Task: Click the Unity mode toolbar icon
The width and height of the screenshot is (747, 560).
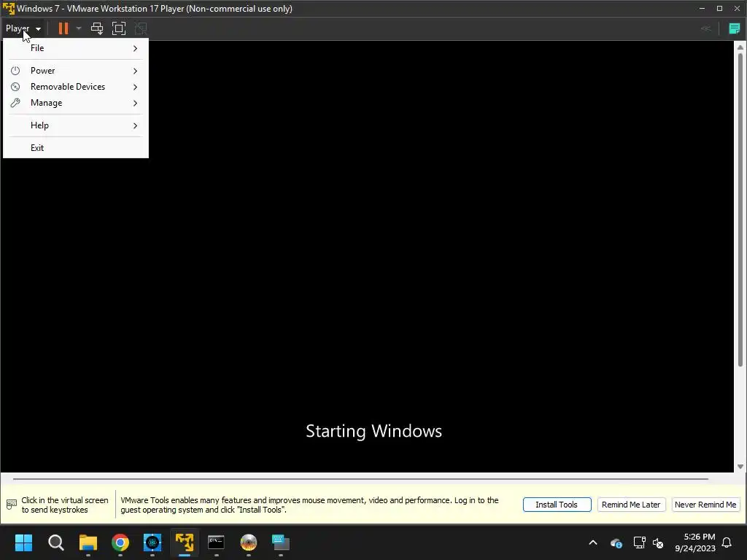Action: coord(141,28)
